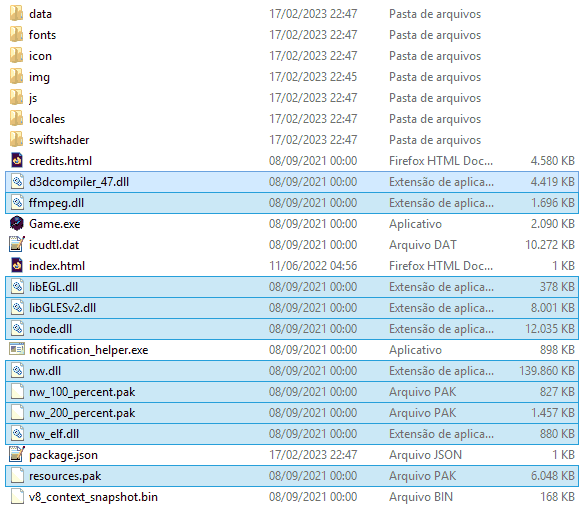Click the index.html Firefox icon
This screenshot has width=583, height=508.
(x=17, y=266)
